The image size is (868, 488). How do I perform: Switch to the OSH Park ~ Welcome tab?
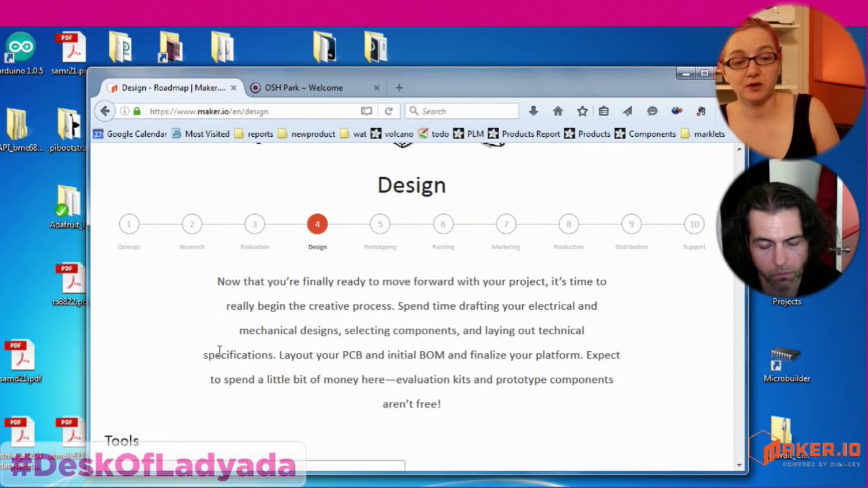[x=304, y=87]
